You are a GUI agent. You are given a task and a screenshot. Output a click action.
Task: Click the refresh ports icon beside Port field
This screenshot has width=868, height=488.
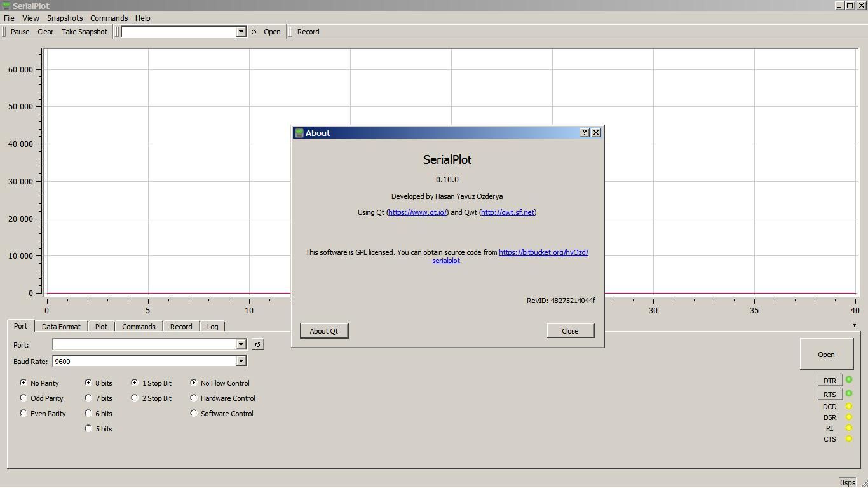coord(257,344)
